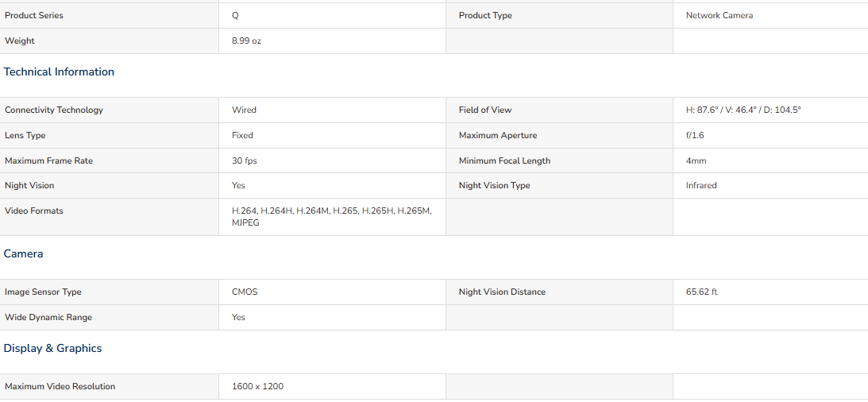
Task: Select the 1600 x 1200 resolution value
Action: coord(258,386)
